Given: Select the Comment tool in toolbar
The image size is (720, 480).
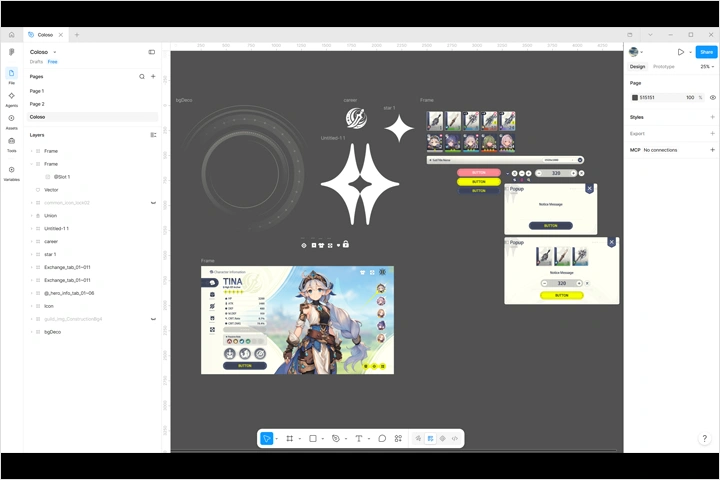Looking at the screenshot, I should 382,439.
